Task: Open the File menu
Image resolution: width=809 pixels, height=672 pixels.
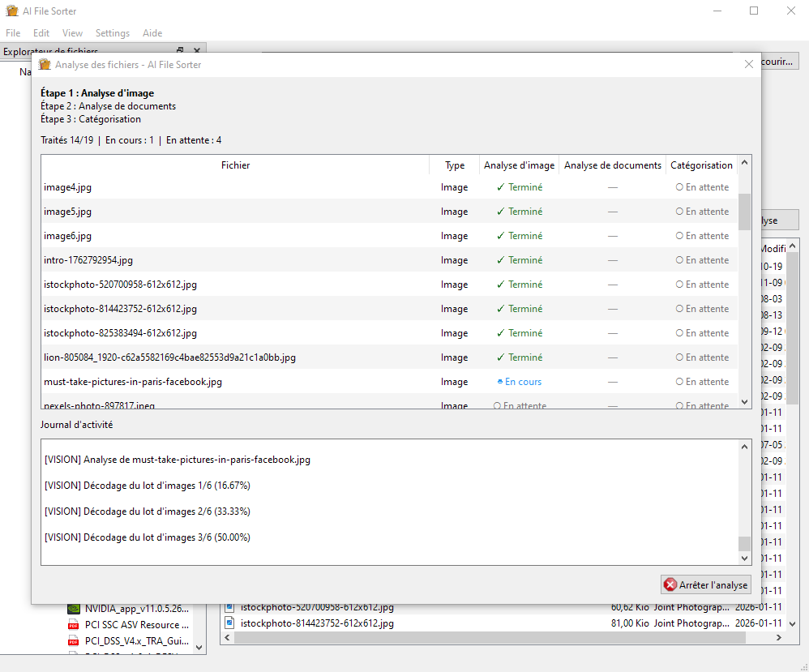Action: (x=13, y=33)
